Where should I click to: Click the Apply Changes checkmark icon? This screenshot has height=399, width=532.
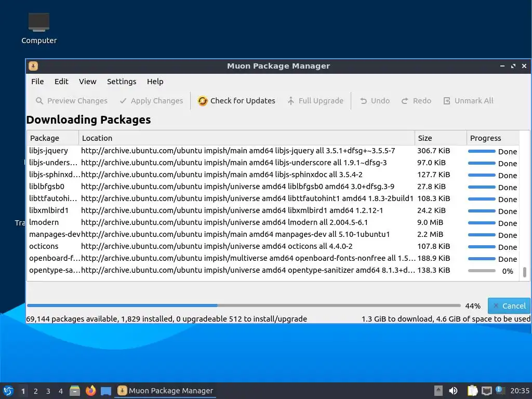click(x=123, y=101)
